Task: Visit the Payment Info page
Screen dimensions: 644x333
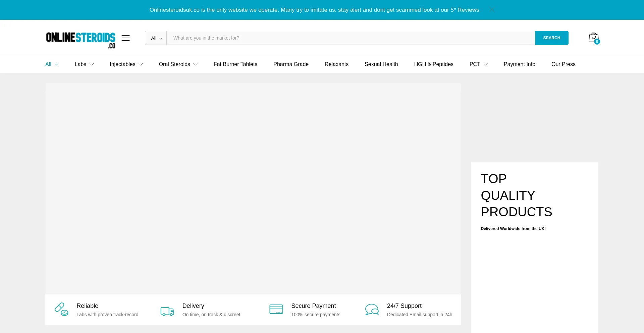Action: point(519,64)
